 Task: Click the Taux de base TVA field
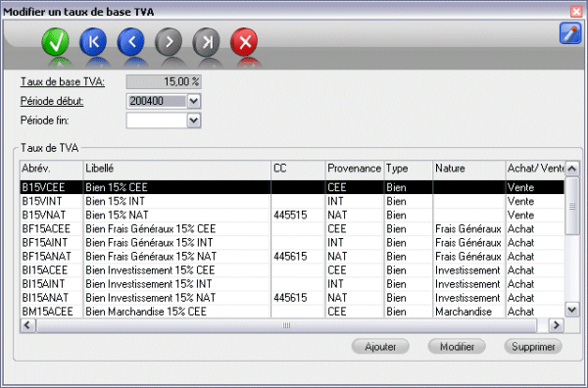164,81
